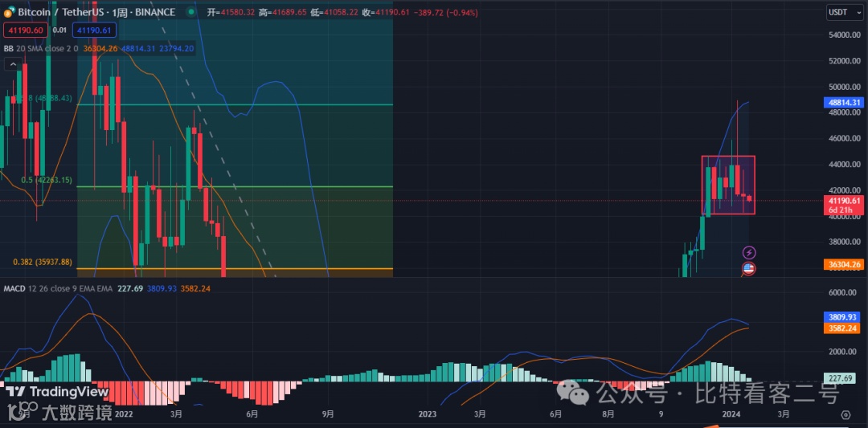The image size is (868, 428).
Task: Click blue 48814.31 price axis tag
Action: point(844,103)
